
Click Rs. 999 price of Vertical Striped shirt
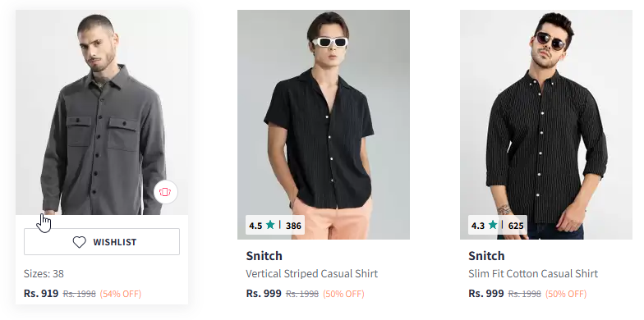point(264,294)
